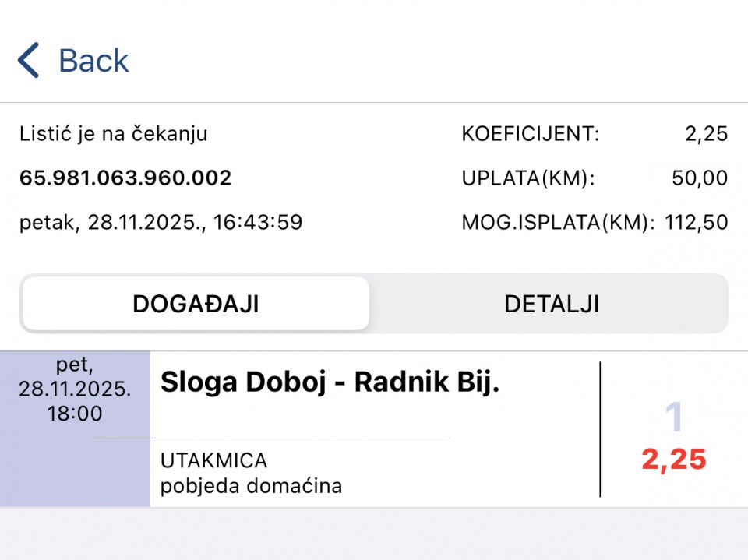The width and height of the screenshot is (748, 560).
Task: Open the Sloga Doboj - Radnik Bij. match
Action: pos(329,382)
